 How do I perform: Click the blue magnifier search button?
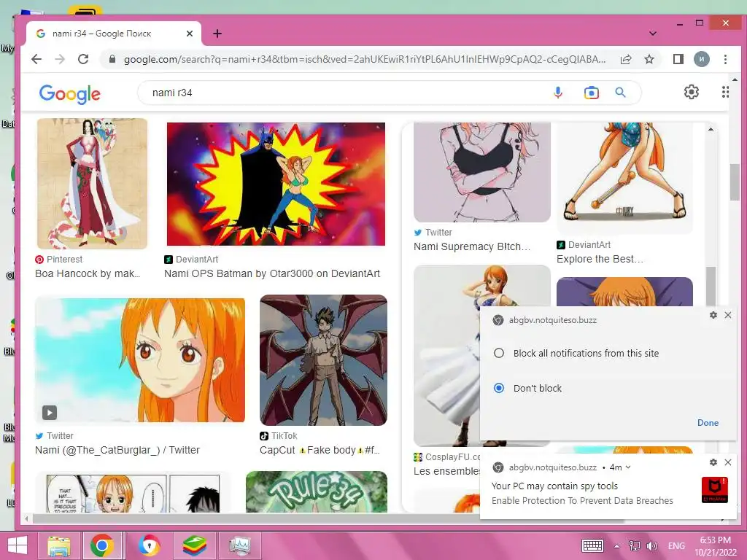(x=620, y=93)
